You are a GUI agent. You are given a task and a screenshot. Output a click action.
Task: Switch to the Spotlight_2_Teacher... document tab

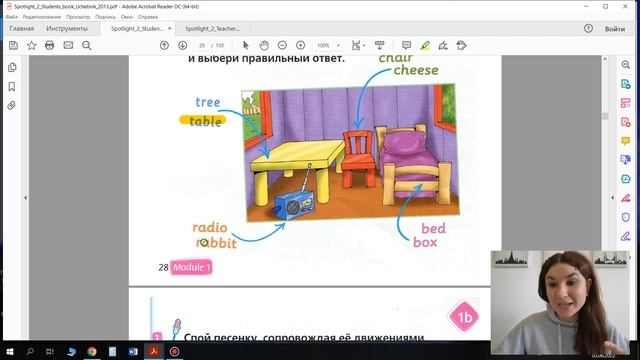(x=212, y=29)
